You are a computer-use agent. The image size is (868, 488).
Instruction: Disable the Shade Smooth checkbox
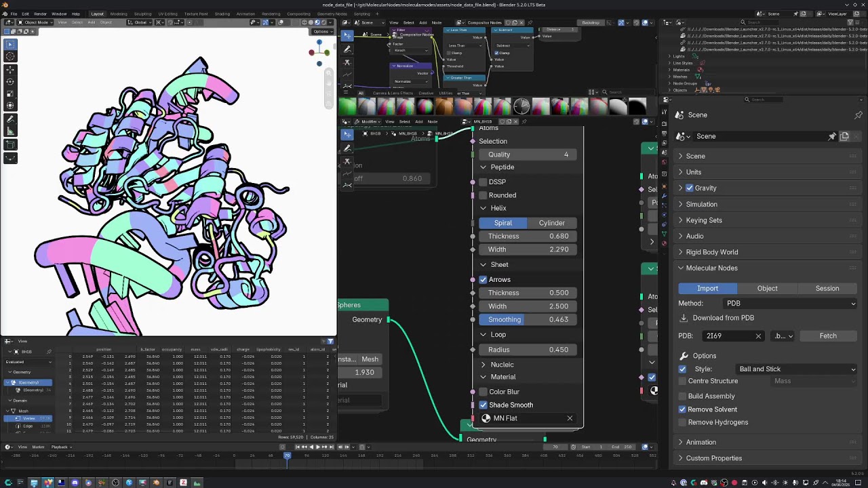pyautogui.click(x=483, y=405)
